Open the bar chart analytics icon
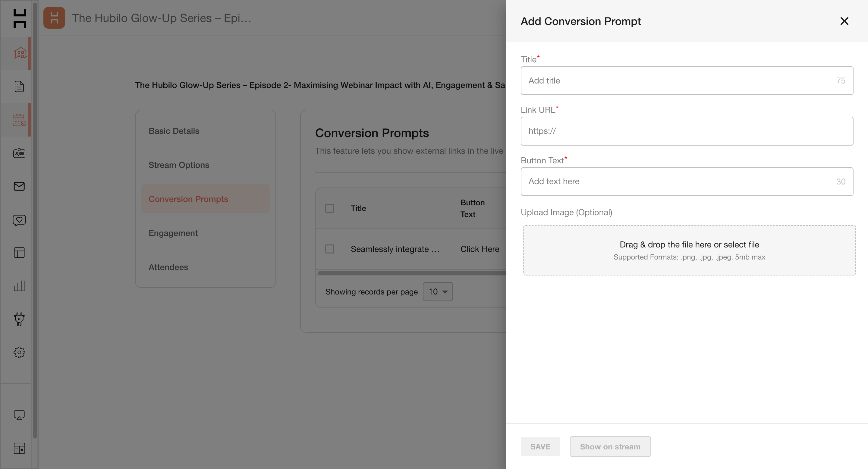This screenshot has height=469, width=868. click(19, 286)
